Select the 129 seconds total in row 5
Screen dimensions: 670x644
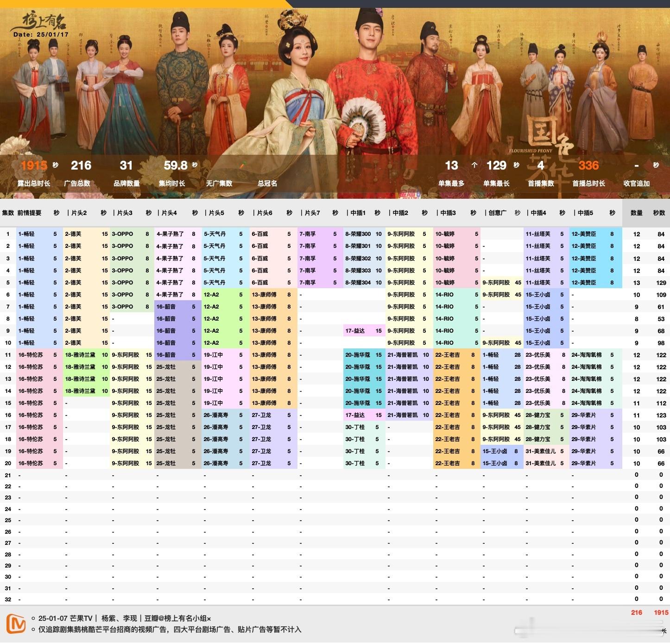[x=661, y=283]
